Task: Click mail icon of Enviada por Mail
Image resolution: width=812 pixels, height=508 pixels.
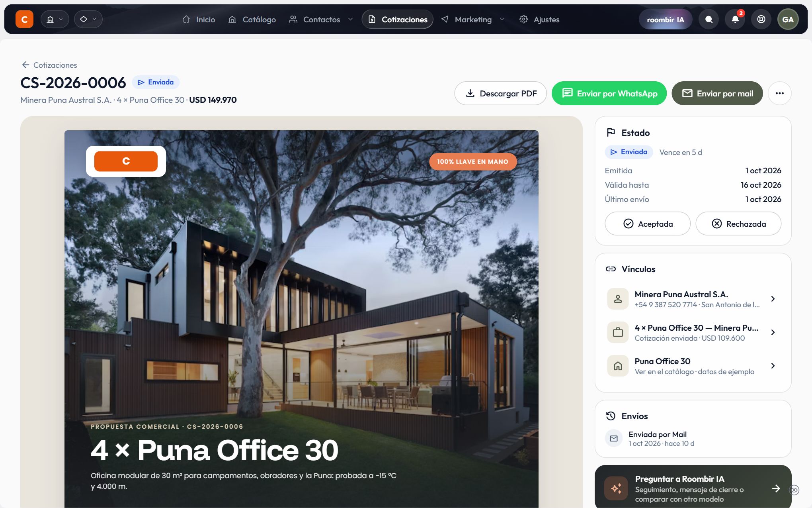Action: [x=614, y=438]
